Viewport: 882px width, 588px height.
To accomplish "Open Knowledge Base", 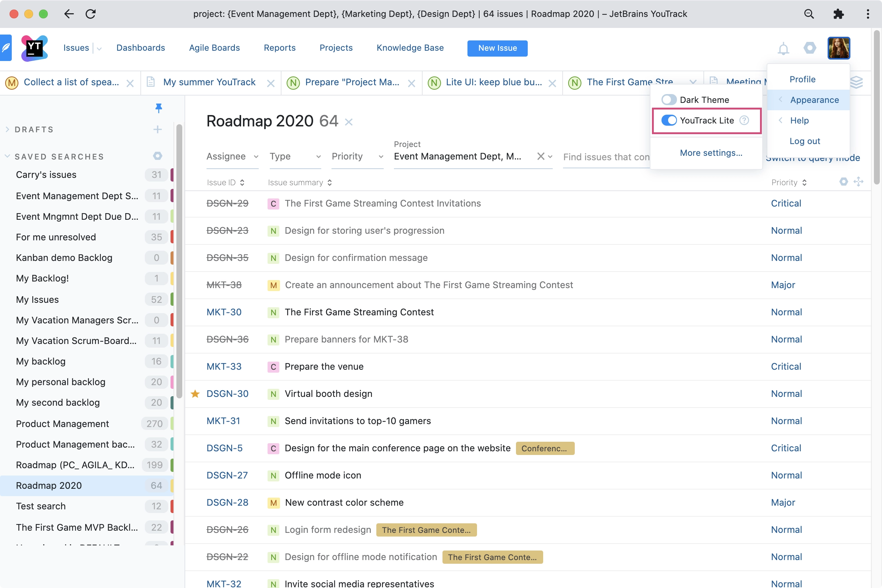I will pos(410,48).
